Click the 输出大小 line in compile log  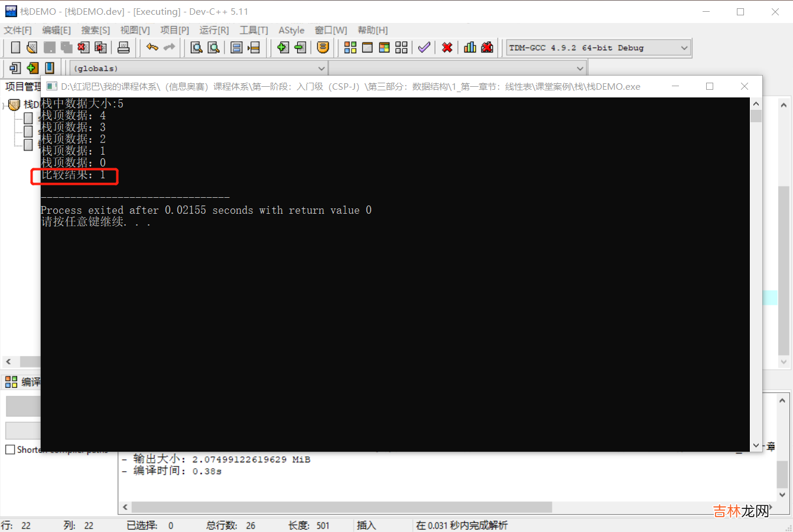pyautogui.click(x=216, y=459)
